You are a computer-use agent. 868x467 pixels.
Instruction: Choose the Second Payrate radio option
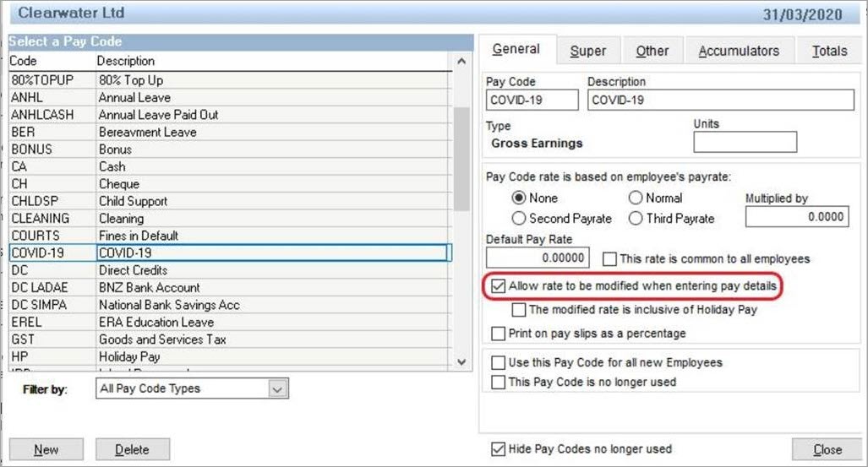(519, 219)
